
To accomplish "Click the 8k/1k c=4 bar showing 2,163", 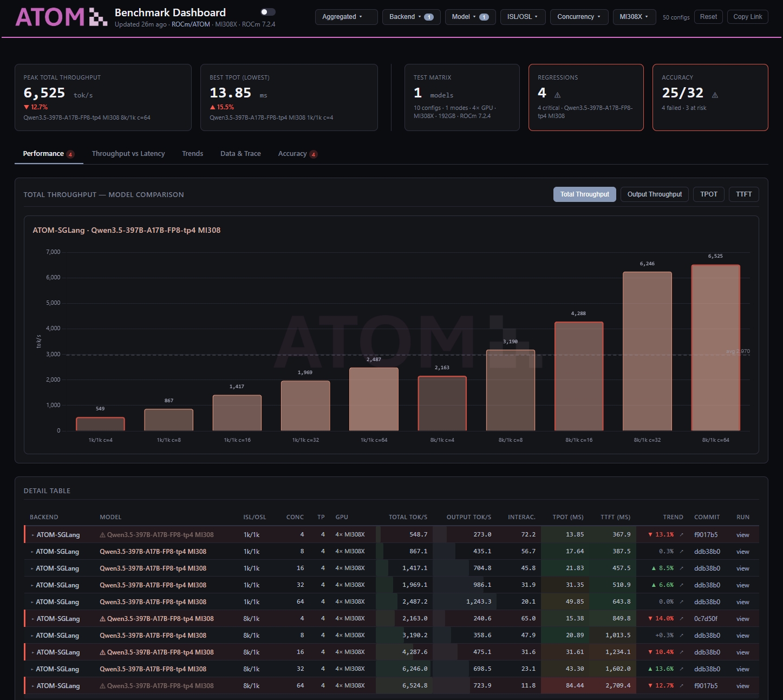I will pos(442,403).
